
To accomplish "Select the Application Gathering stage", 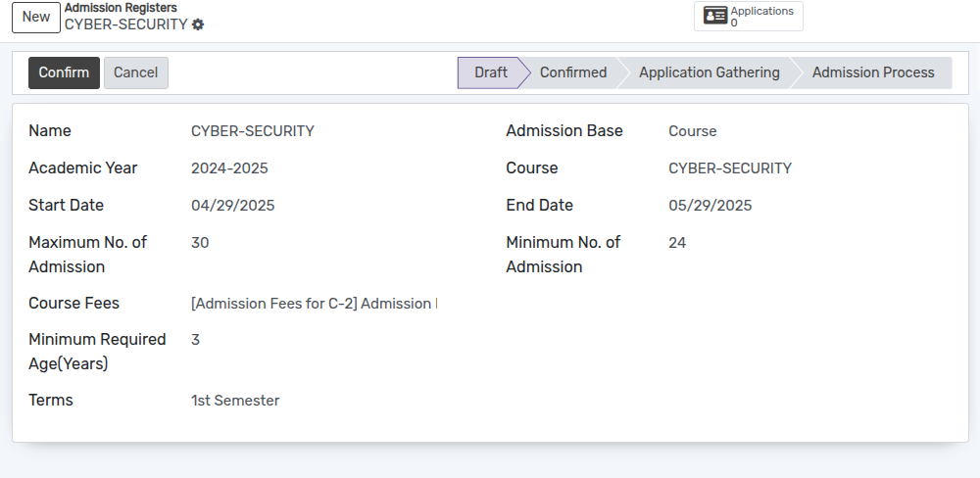I will pos(710,72).
